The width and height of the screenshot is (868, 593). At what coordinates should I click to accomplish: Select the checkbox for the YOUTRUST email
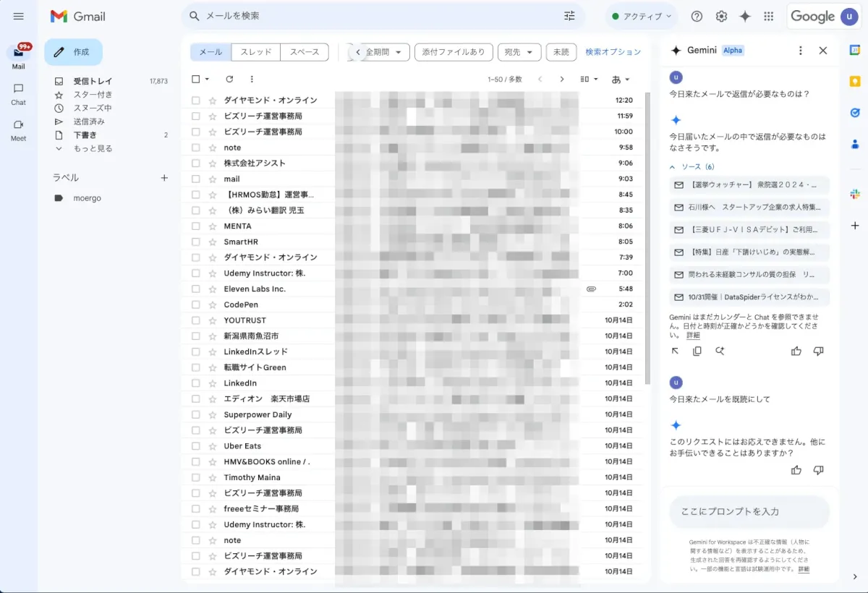(195, 320)
